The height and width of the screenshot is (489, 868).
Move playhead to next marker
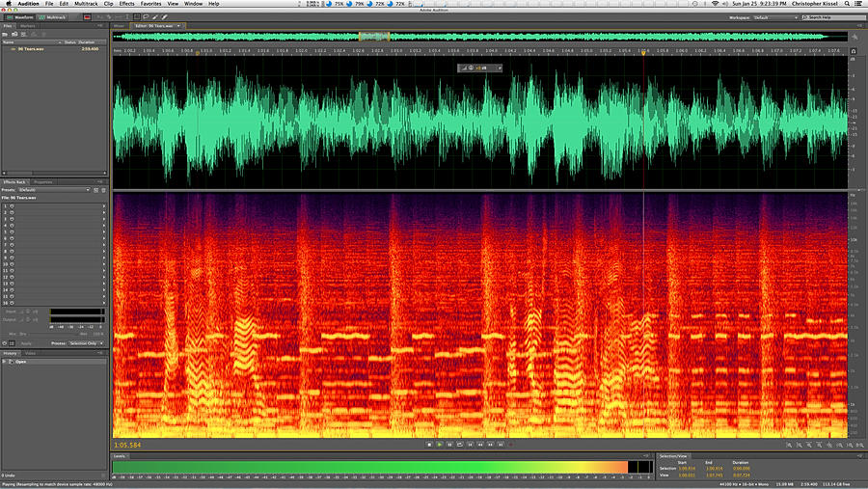(501, 444)
